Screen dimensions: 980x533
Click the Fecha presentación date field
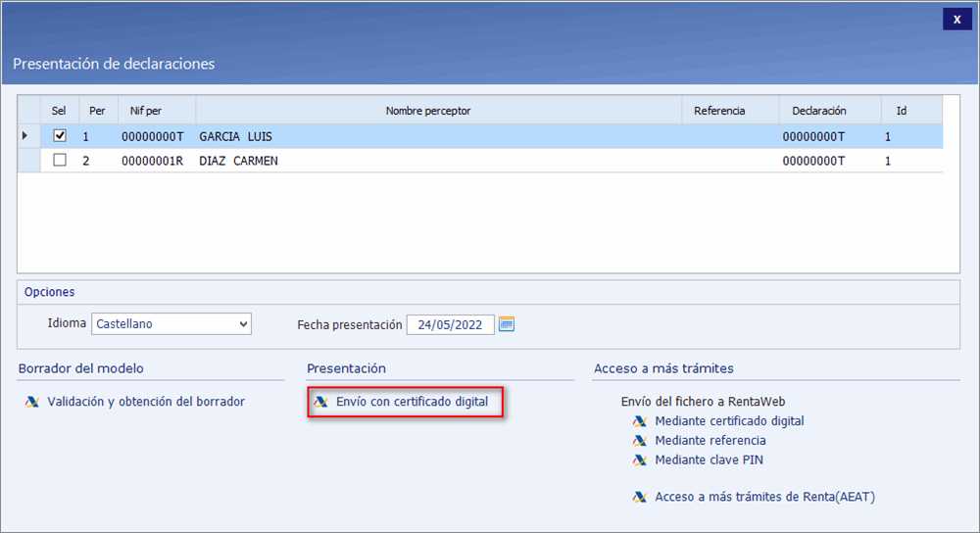pos(450,324)
